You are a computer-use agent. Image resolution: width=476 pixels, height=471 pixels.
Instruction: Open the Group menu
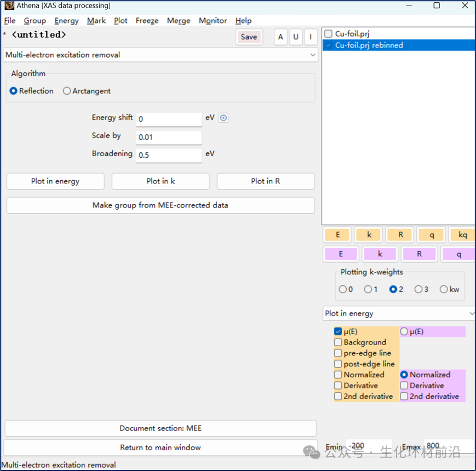(35, 21)
